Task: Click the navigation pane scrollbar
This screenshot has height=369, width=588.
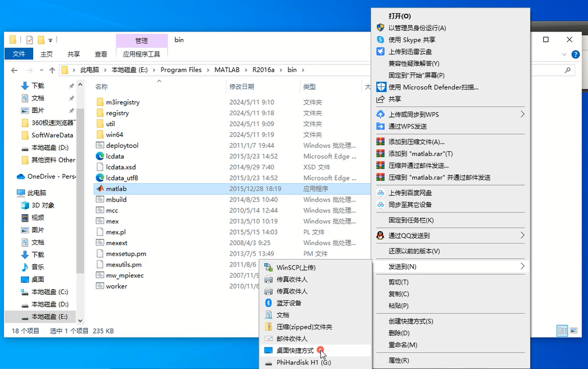Action: (80, 191)
